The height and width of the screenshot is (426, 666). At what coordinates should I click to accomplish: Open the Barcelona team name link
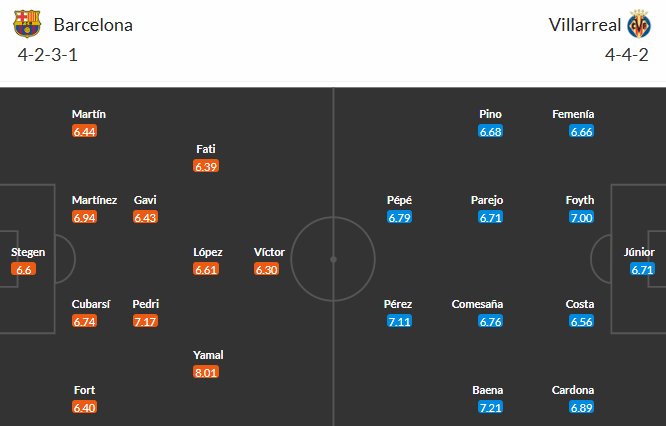click(93, 24)
